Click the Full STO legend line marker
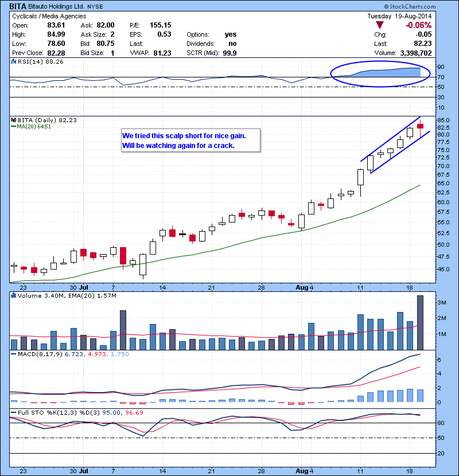 pyautogui.click(x=13, y=412)
